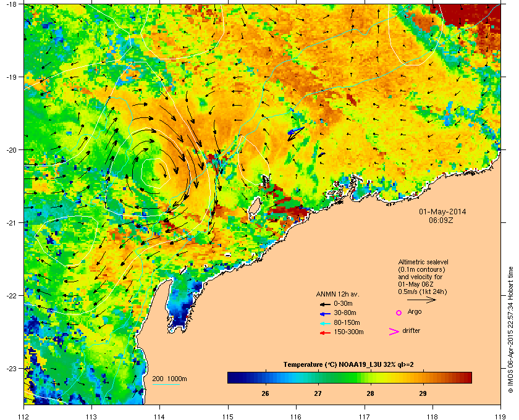
Task: Click the -18 latitude axis label
Action: point(11,4)
